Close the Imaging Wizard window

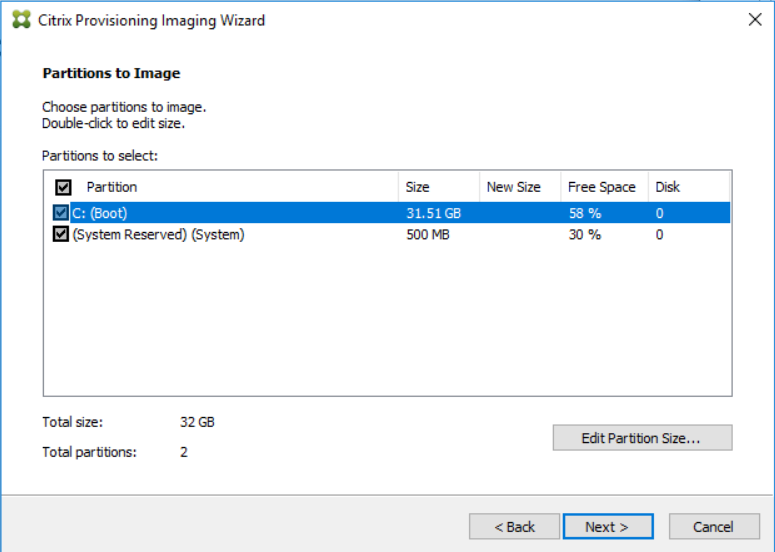click(755, 20)
